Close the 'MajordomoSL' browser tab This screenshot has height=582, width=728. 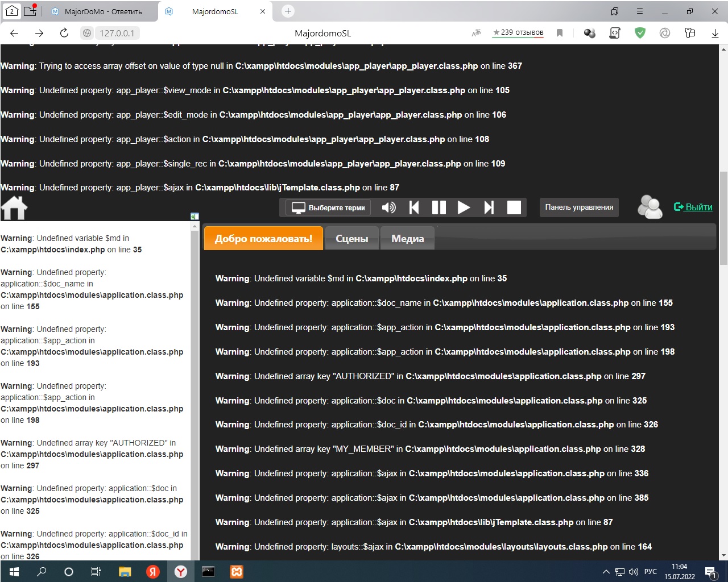point(263,11)
